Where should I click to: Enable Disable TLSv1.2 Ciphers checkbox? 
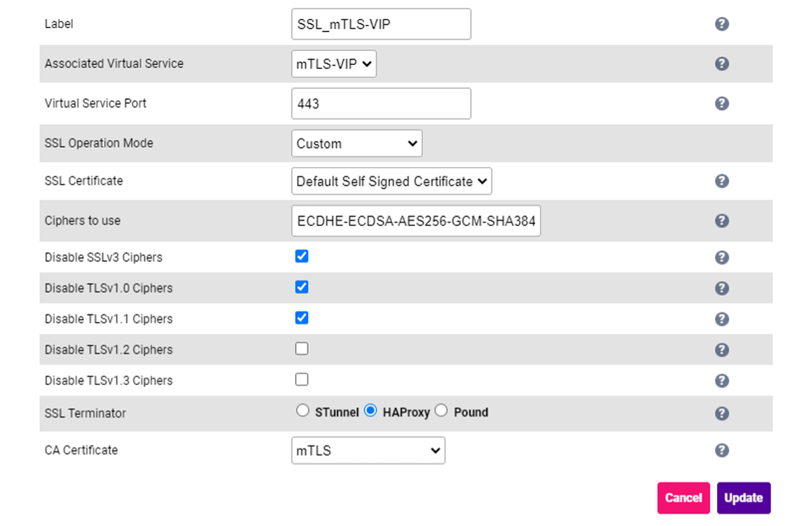point(301,348)
